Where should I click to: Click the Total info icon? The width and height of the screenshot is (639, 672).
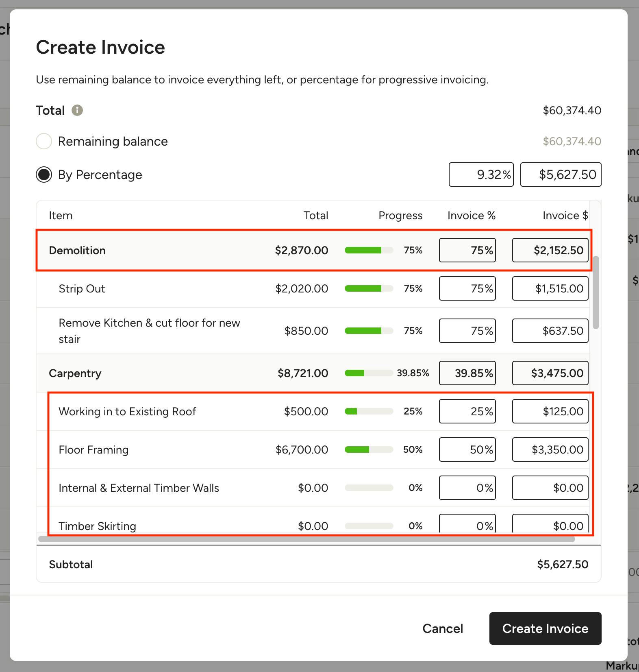pos(77,110)
